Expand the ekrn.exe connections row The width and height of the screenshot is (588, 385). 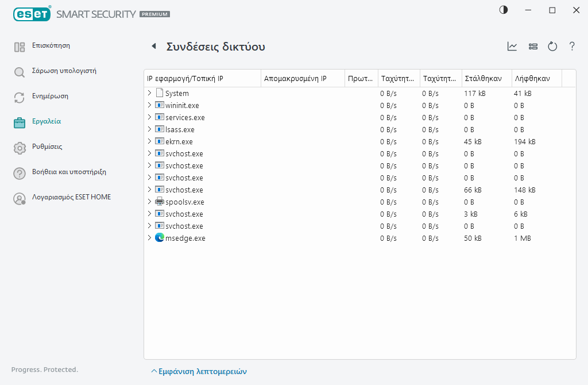[x=149, y=141]
